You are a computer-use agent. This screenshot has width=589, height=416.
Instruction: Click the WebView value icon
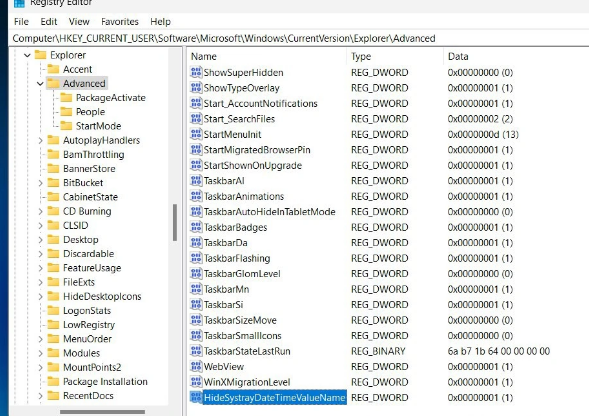pos(196,366)
